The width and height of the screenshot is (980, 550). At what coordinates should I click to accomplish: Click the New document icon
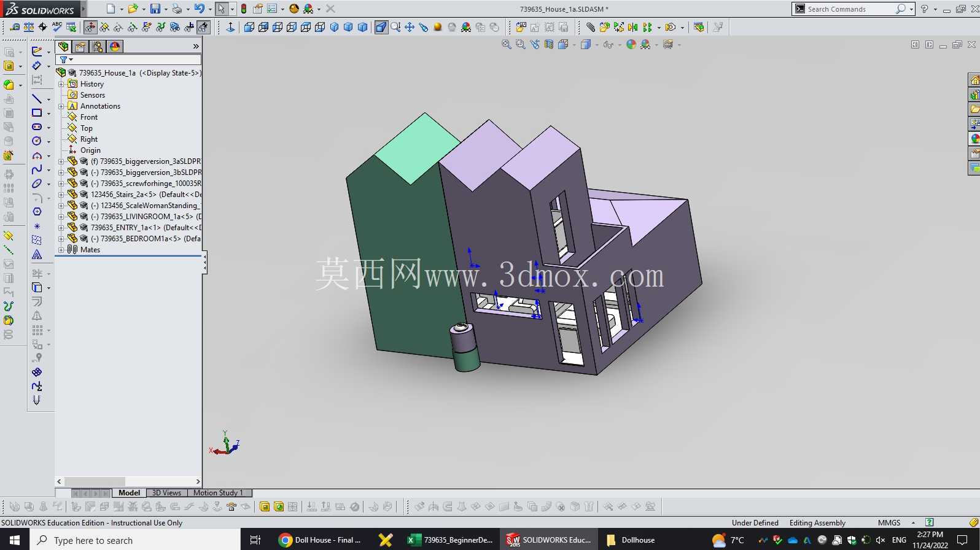coord(111,9)
